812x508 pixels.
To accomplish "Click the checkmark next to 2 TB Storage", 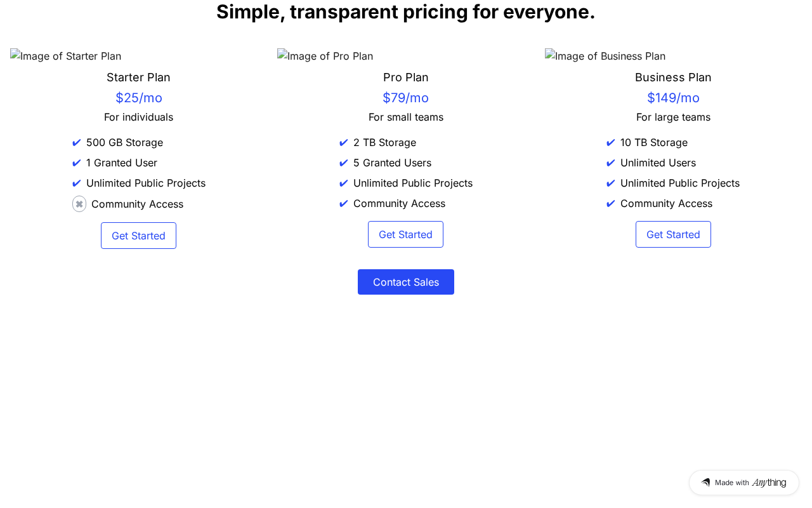I will pos(344,143).
